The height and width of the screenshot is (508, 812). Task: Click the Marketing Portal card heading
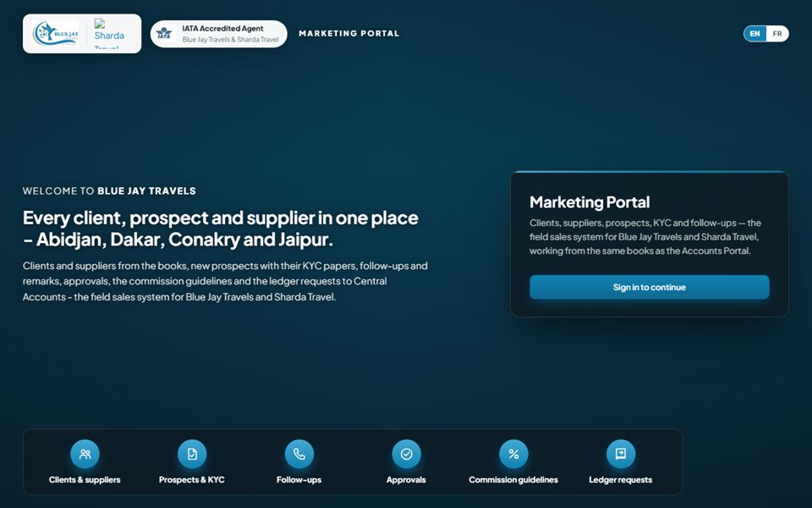pos(590,202)
